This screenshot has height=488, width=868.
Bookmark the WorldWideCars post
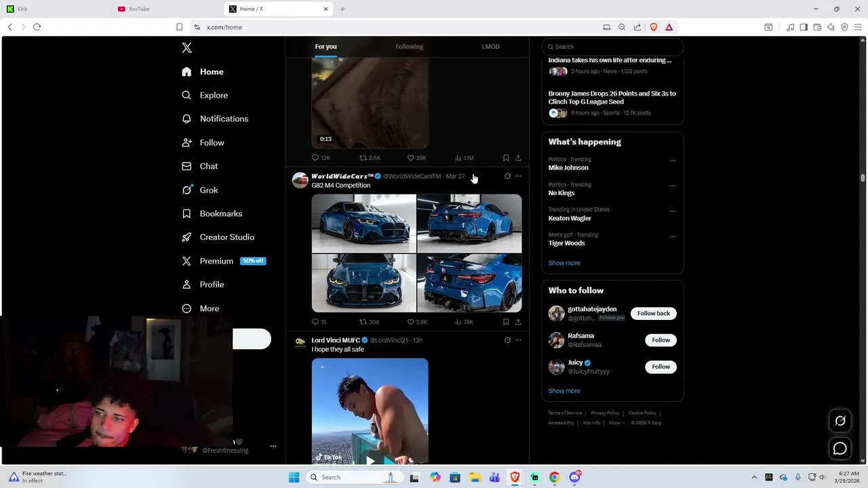point(506,322)
